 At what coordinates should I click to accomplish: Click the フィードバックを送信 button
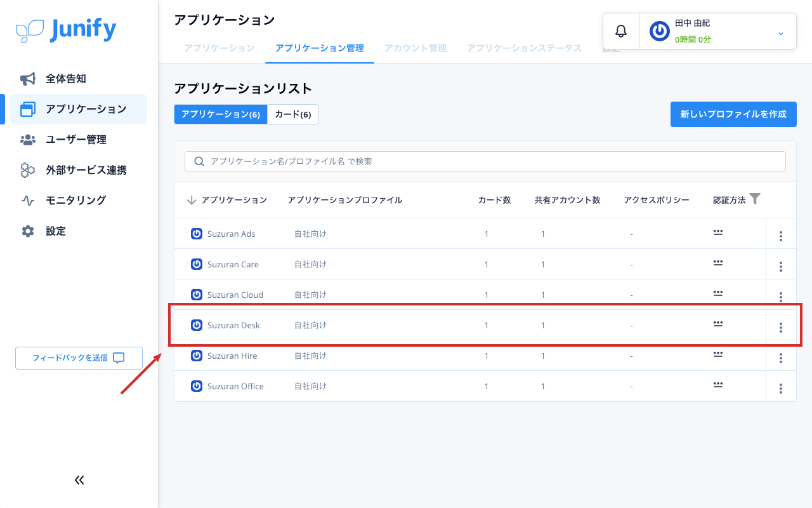pos(79,358)
